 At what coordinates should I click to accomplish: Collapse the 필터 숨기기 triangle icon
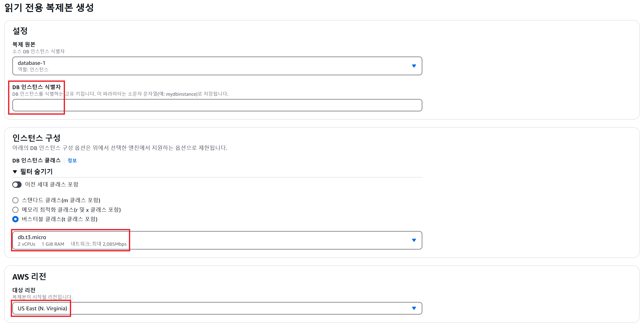point(15,172)
